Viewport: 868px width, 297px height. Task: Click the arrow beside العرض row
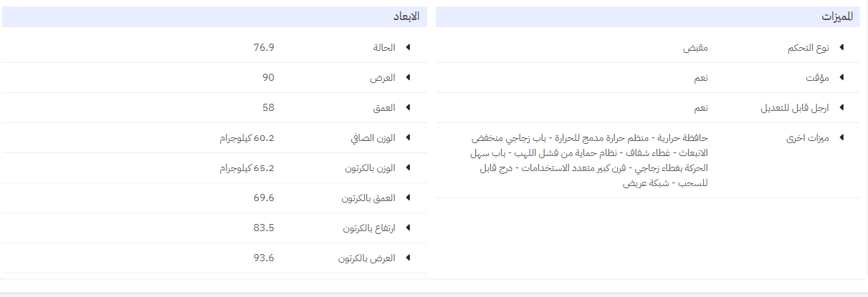(408, 77)
